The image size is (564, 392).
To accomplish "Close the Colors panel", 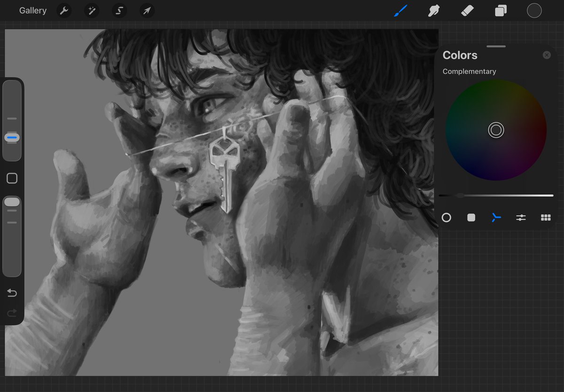I will tap(547, 55).
